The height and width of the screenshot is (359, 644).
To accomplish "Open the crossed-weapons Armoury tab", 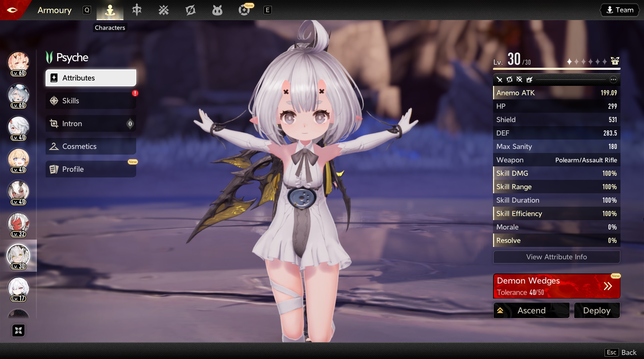I will click(x=164, y=10).
